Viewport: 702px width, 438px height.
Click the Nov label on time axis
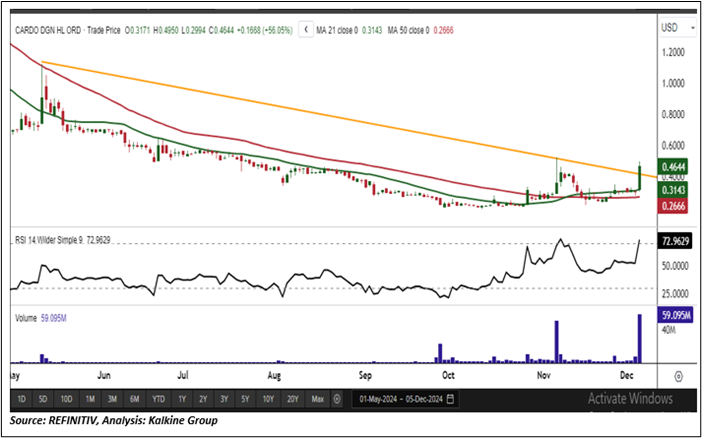[x=543, y=375]
